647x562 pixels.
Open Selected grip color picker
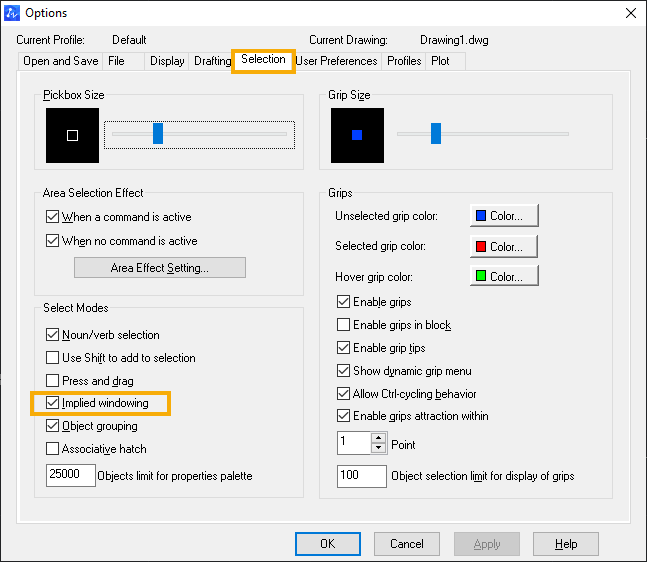504,246
